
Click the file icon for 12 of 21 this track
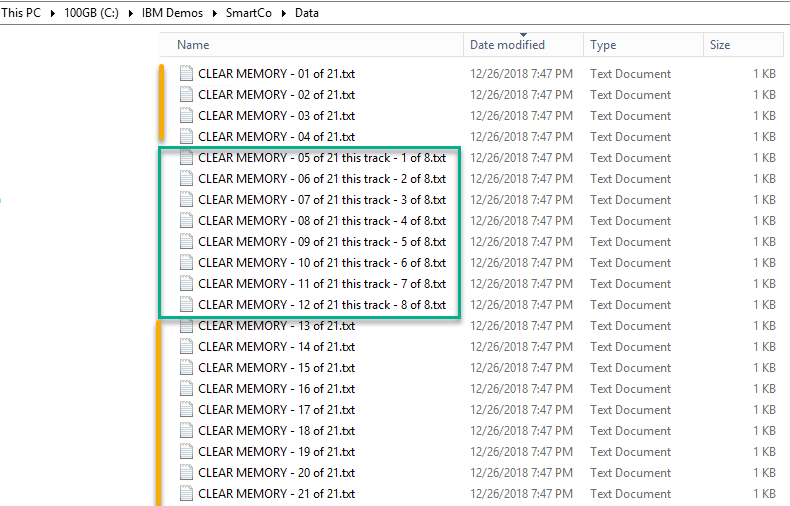coord(186,305)
